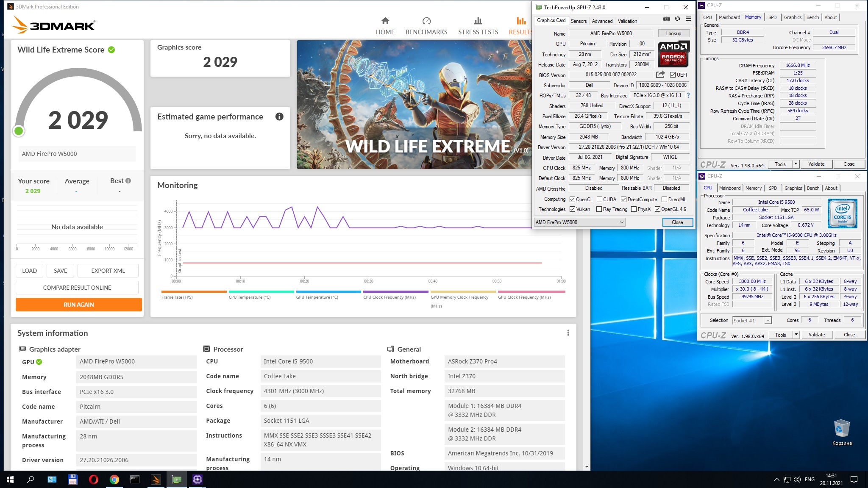Open RESULTS section in 3DMark
Screen dimensions: 868x488
pos(520,26)
